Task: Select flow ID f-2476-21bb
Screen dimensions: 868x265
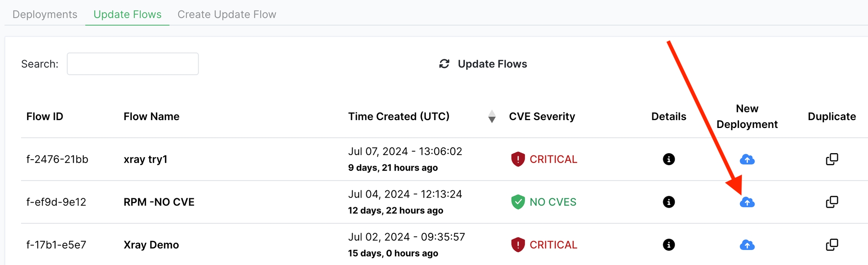Action: click(x=57, y=160)
